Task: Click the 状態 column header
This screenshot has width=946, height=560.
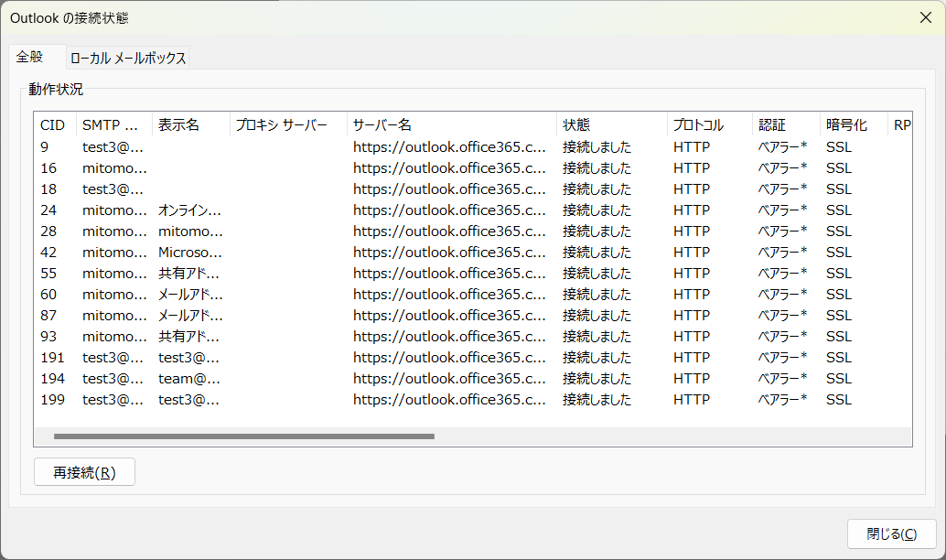Action: point(612,125)
